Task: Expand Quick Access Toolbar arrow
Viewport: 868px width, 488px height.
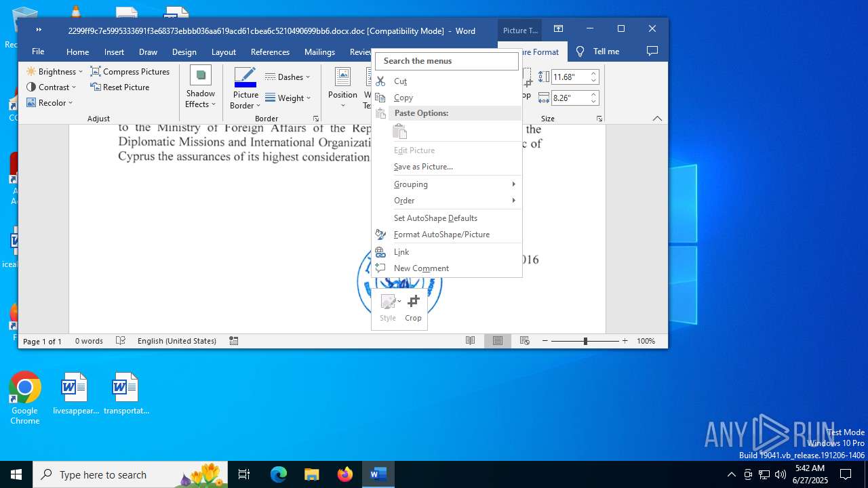Action: [x=39, y=29]
